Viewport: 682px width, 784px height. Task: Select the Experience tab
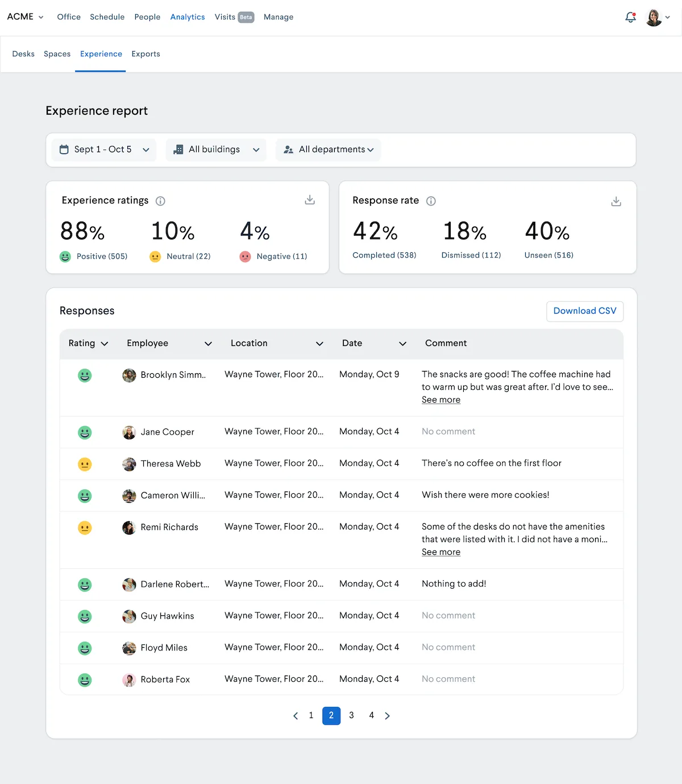point(101,54)
